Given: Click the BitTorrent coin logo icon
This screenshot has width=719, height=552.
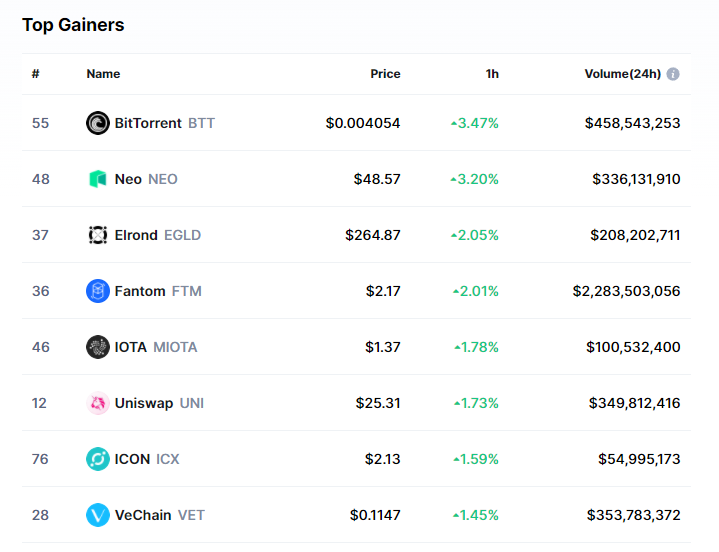Looking at the screenshot, I should (97, 123).
